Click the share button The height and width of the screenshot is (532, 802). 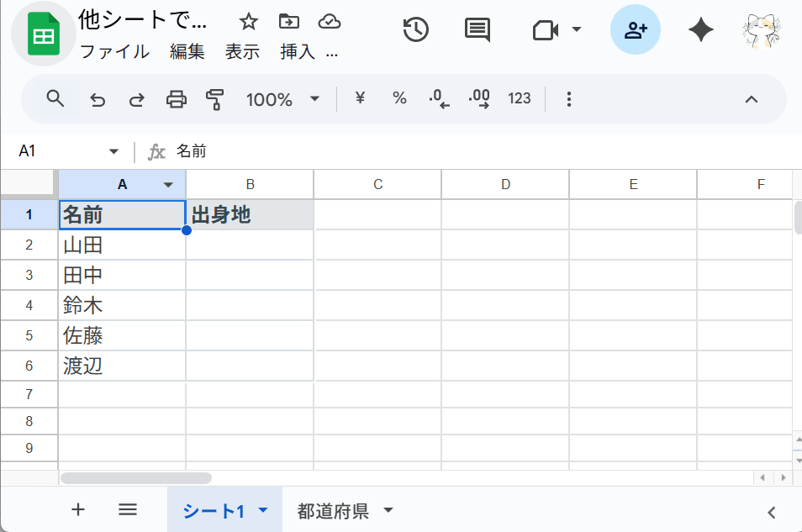pos(635,29)
